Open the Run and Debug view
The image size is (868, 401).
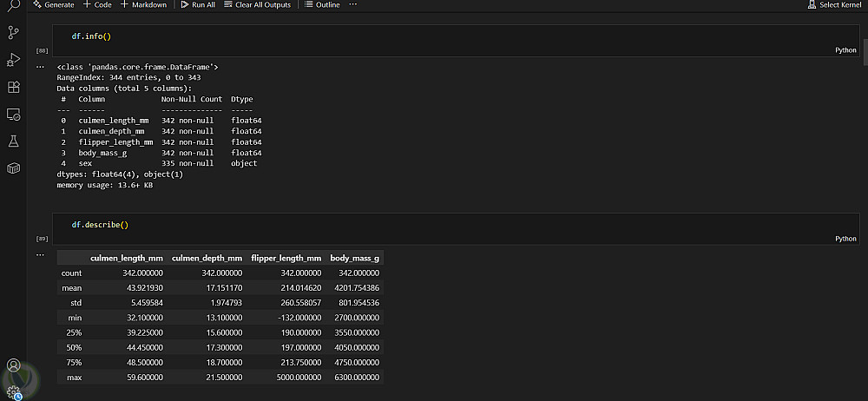pyautogui.click(x=13, y=60)
